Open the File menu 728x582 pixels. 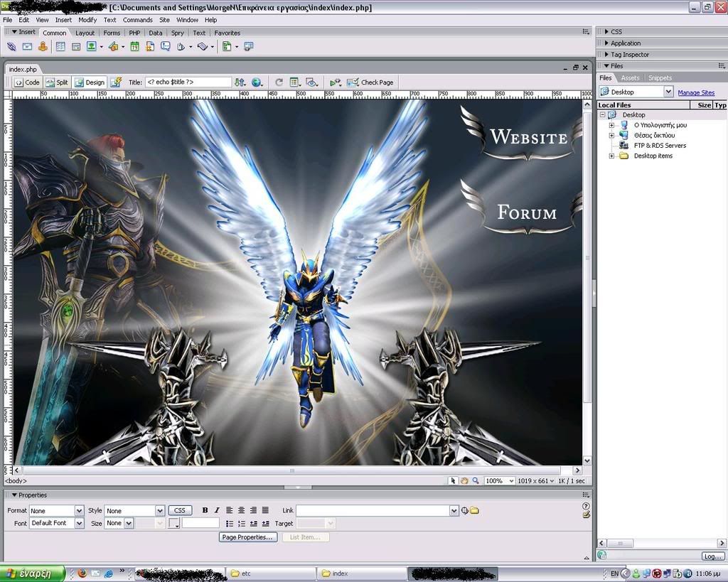[7, 20]
